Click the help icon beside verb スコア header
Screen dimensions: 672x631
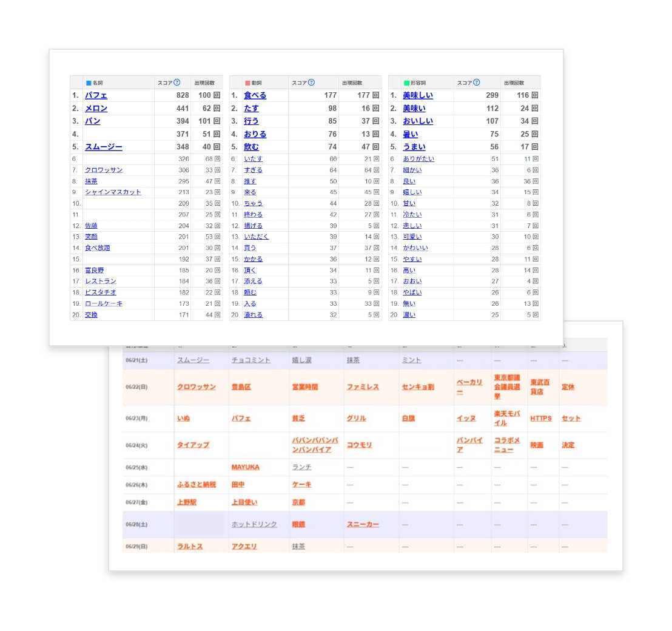[x=311, y=83]
